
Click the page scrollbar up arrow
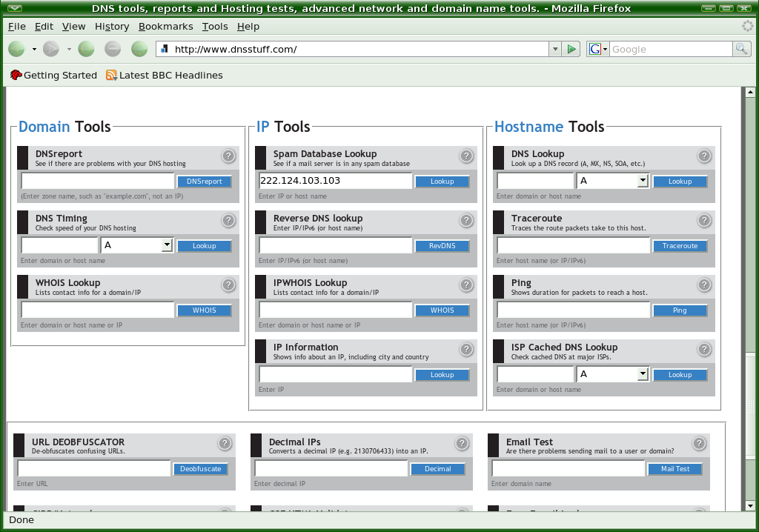coord(750,91)
